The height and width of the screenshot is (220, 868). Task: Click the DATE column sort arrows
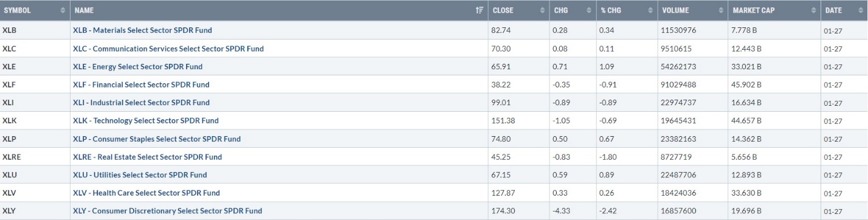pos(861,11)
